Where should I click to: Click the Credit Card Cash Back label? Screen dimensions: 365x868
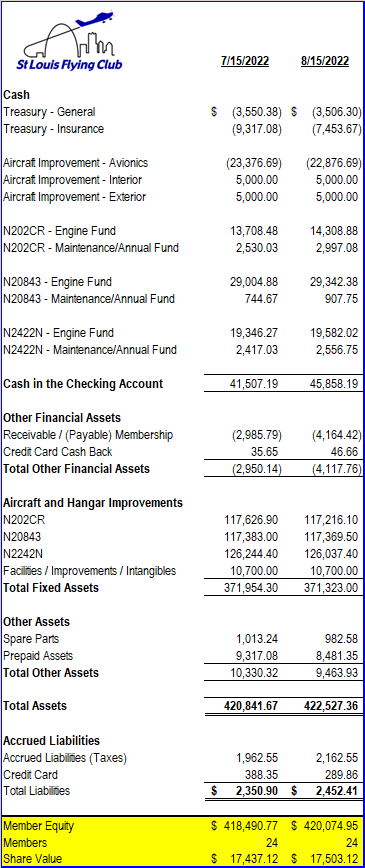pos(58,452)
